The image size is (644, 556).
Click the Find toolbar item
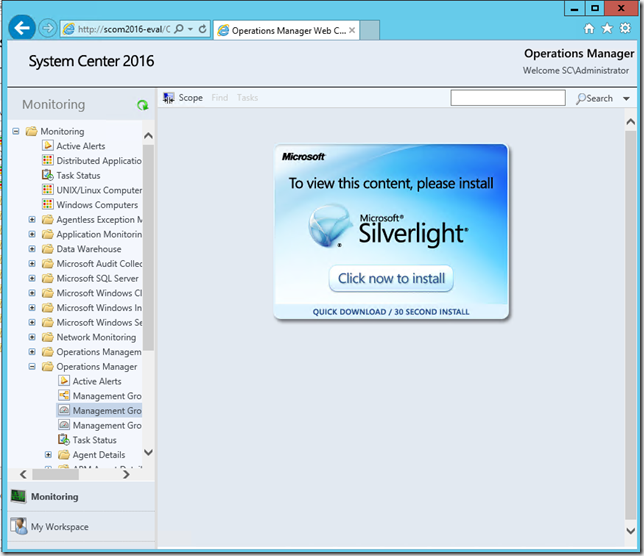point(220,98)
